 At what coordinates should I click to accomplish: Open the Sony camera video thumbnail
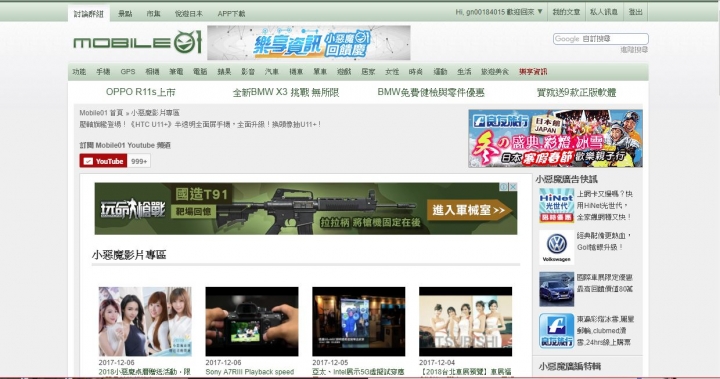(x=252, y=322)
